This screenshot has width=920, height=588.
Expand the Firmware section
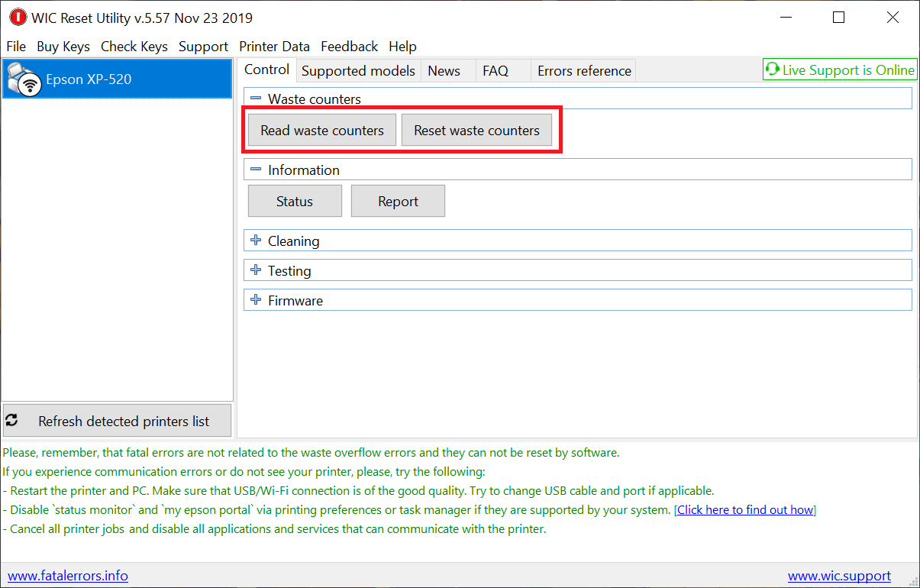click(256, 300)
